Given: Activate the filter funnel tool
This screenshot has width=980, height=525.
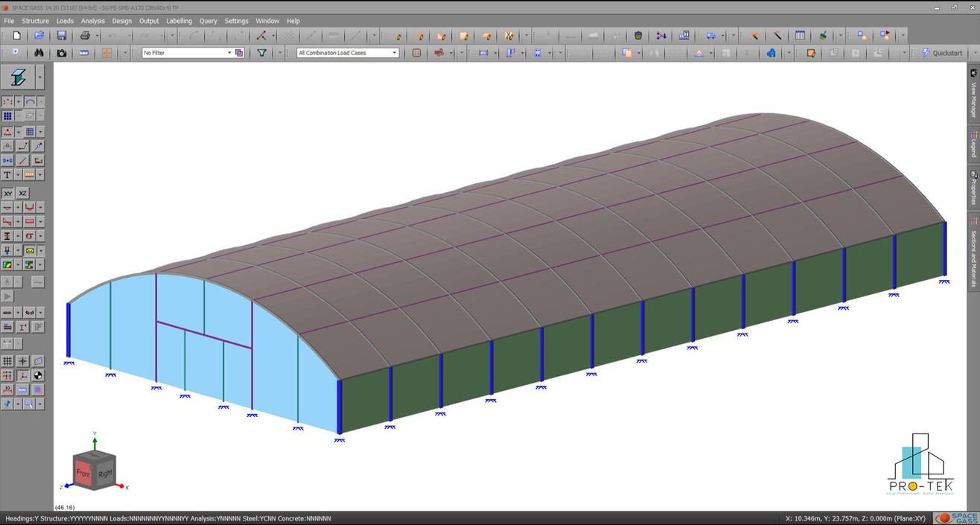Looking at the screenshot, I should pyautogui.click(x=262, y=53).
